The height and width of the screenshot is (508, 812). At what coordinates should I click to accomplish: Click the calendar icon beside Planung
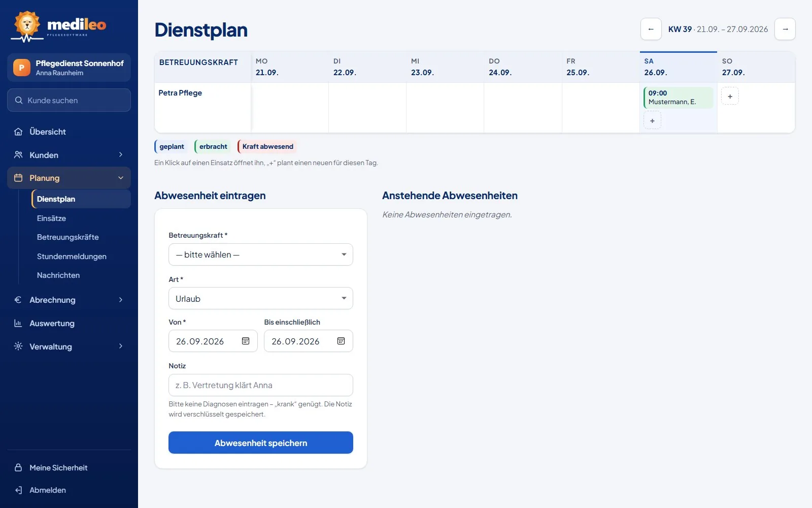[18, 178]
